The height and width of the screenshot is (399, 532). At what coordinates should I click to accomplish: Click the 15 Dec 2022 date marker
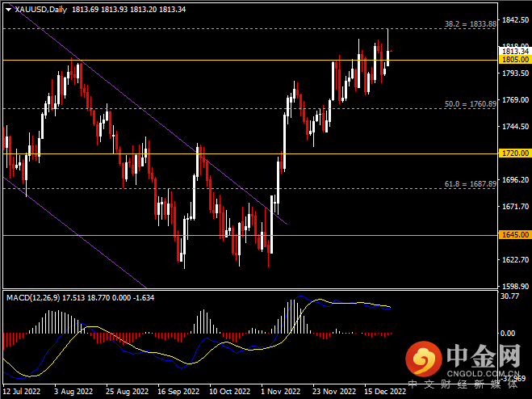(x=383, y=392)
